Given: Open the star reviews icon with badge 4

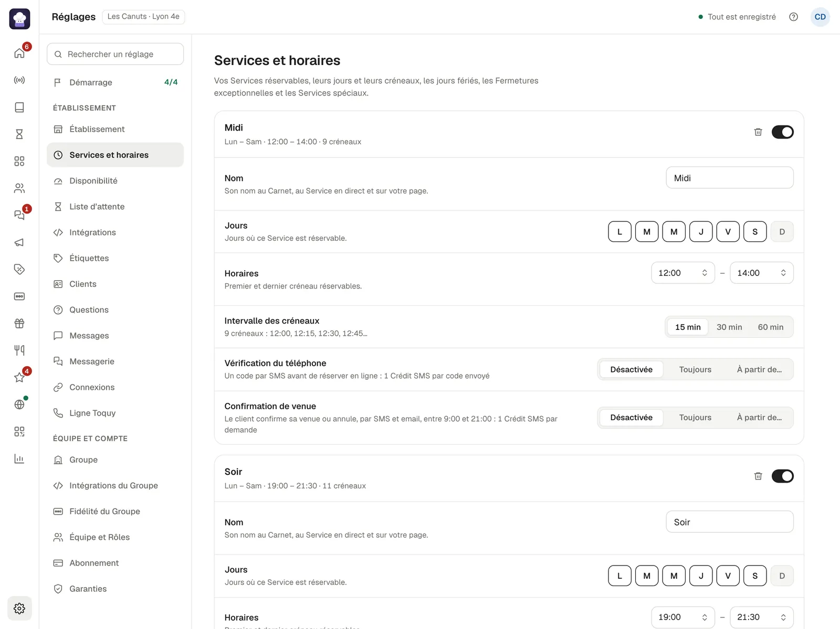Looking at the screenshot, I should click(19, 377).
